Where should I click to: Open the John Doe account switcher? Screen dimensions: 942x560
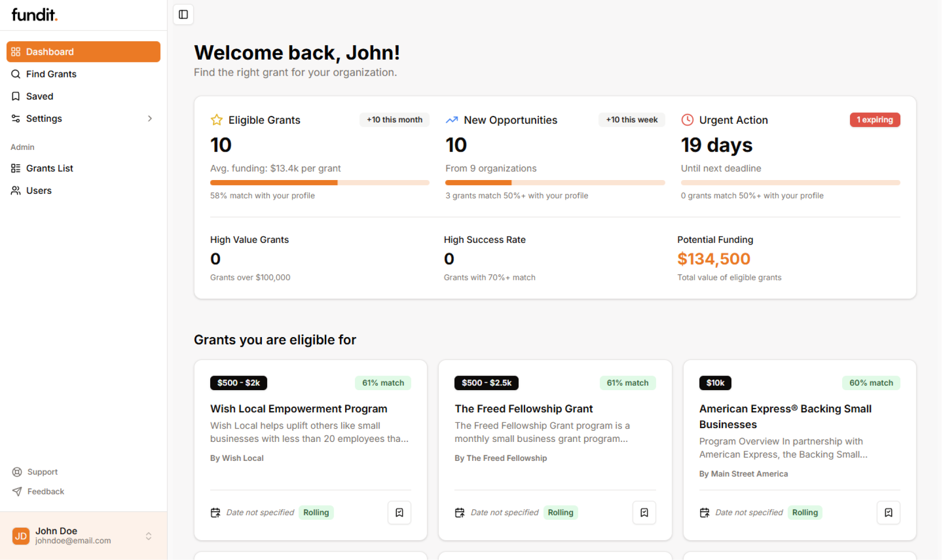tap(149, 536)
